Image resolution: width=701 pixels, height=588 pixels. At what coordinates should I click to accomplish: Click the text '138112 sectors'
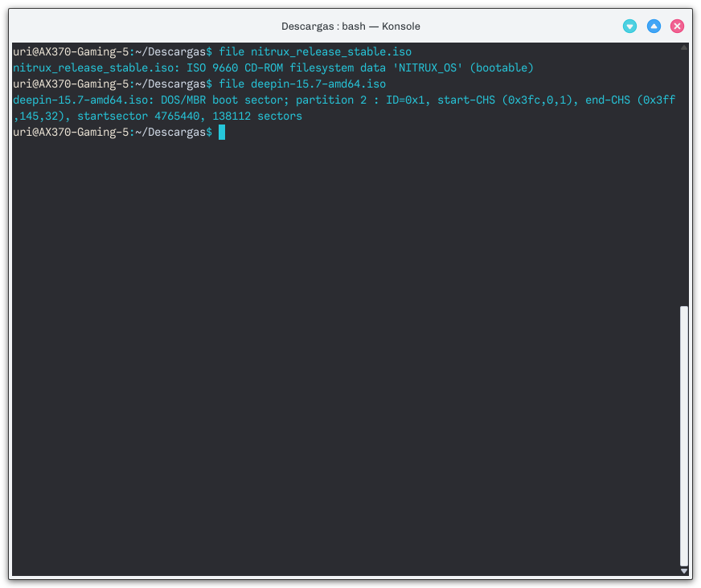point(257,116)
